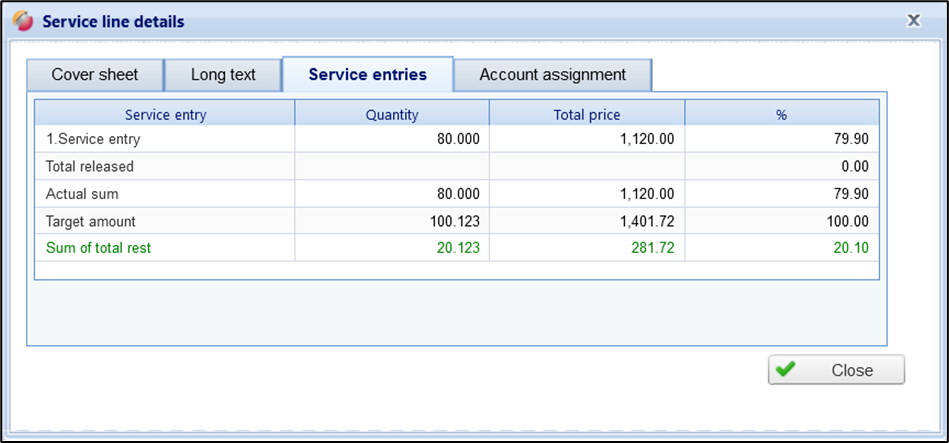Click the Service entry column header

[165, 115]
